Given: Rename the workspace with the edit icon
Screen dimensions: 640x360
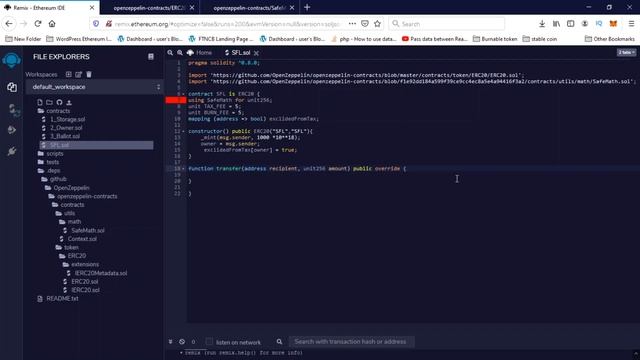Looking at the screenshot, I should [78, 74].
